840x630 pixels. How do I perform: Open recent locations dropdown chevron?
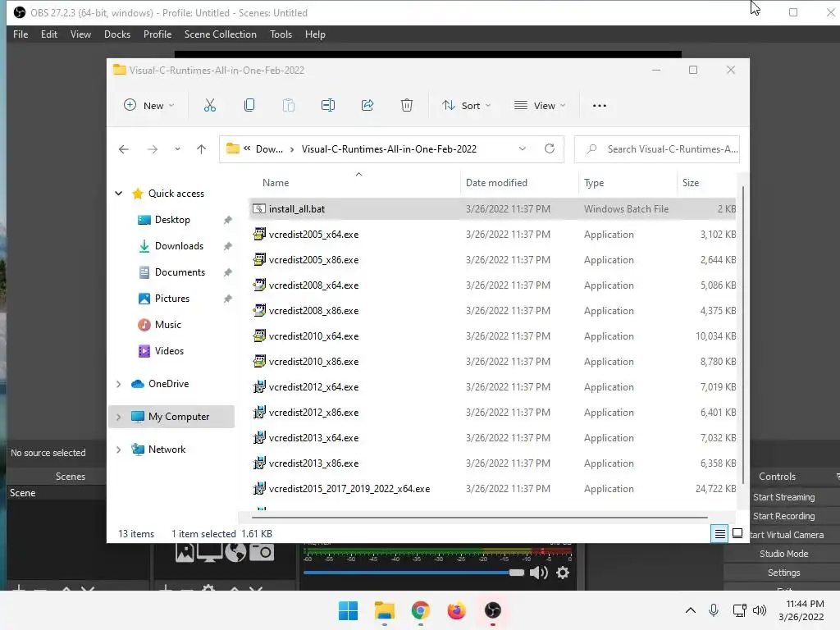point(177,149)
